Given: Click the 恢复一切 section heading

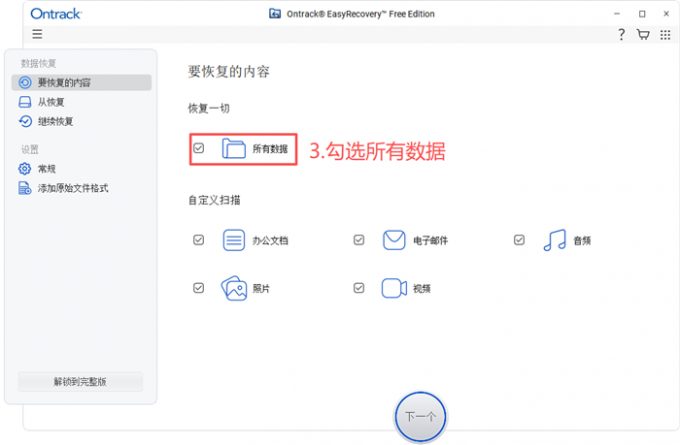Looking at the screenshot, I should point(209,108).
